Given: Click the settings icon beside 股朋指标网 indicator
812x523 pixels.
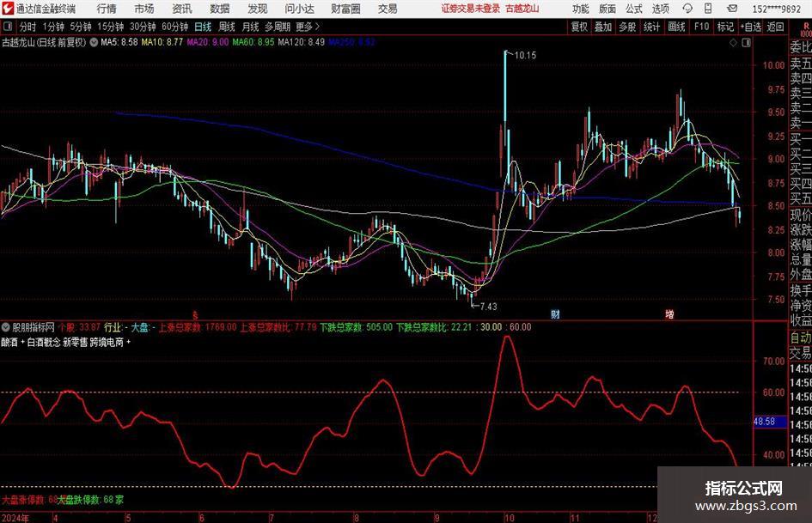Looking at the screenshot, I should pos(6,327).
